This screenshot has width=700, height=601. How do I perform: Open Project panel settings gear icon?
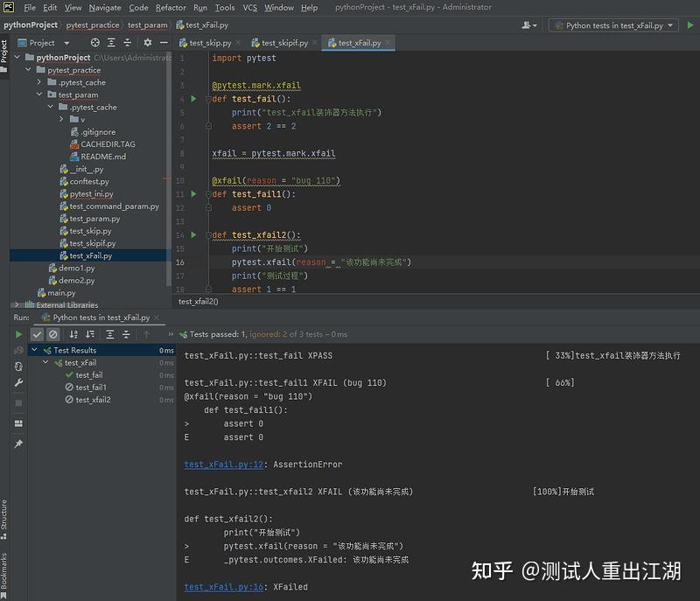pos(148,43)
